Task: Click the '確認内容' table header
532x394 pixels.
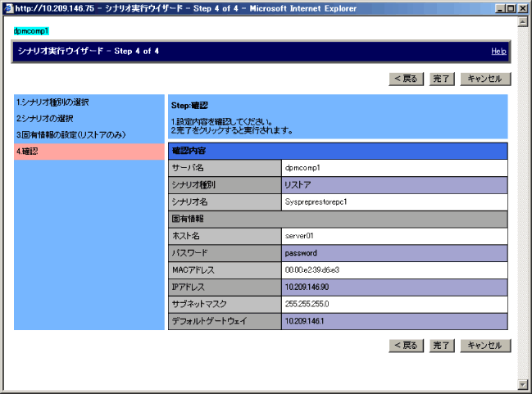Action: pyautogui.click(x=338, y=152)
